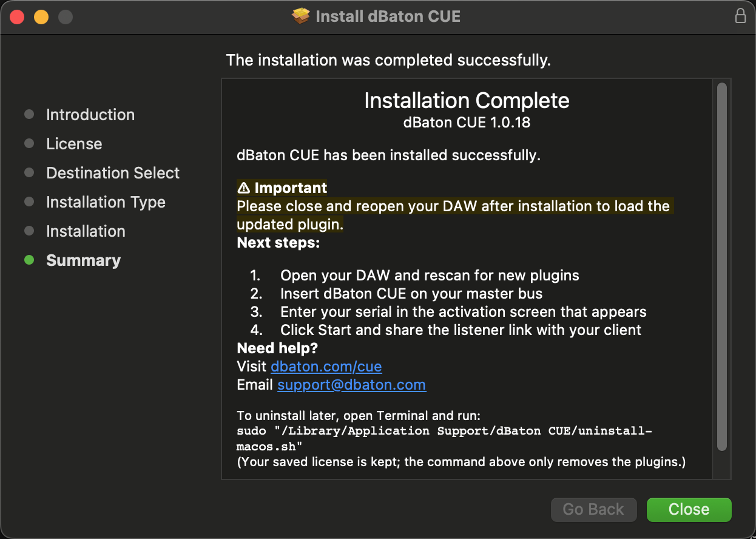Select the License step label
This screenshot has width=756, height=539.
pos(74,144)
